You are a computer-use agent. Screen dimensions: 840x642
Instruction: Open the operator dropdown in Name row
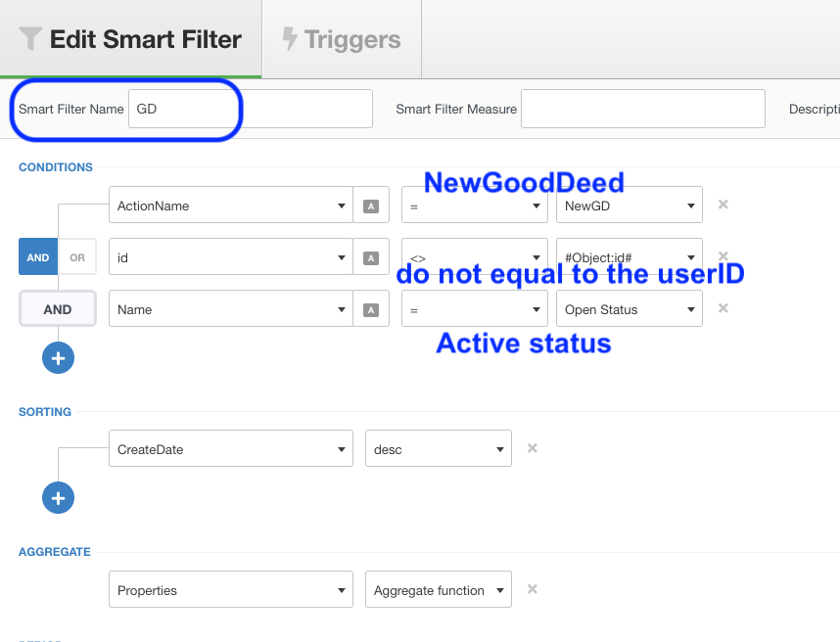pyautogui.click(x=475, y=308)
